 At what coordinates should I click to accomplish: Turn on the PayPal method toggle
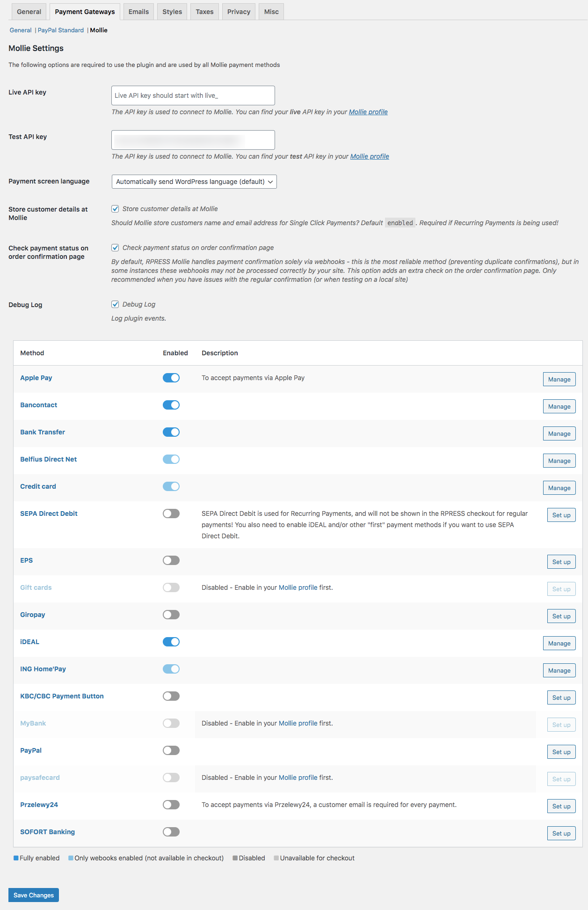pyautogui.click(x=171, y=750)
